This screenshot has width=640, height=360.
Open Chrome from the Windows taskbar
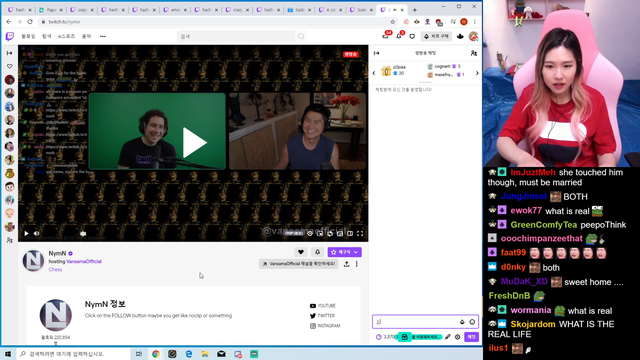pos(156,354)
